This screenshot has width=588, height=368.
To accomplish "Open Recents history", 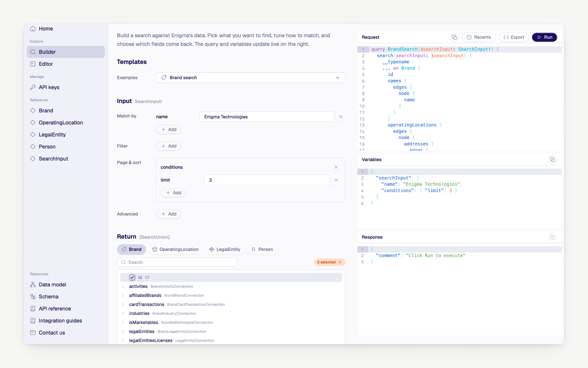I will pyautogui.click(x=479, y=37).
